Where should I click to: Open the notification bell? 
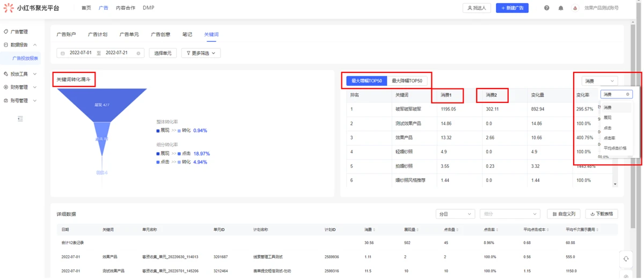pyautogui.click(x=561, y=8)
